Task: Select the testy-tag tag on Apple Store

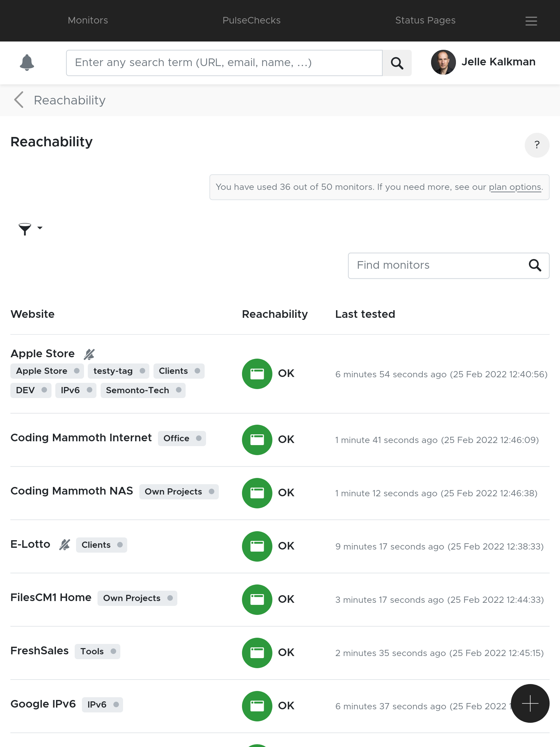Action: (x=113, y=371)
